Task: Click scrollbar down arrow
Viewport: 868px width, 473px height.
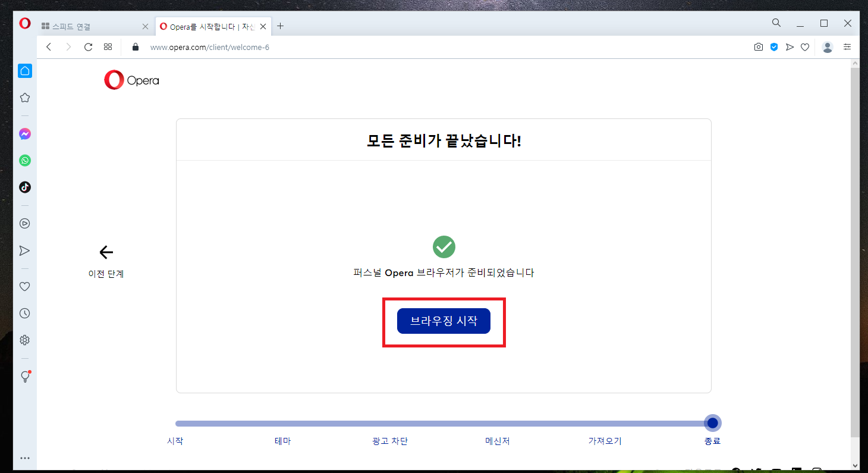Action: click(x=855, y=466)
